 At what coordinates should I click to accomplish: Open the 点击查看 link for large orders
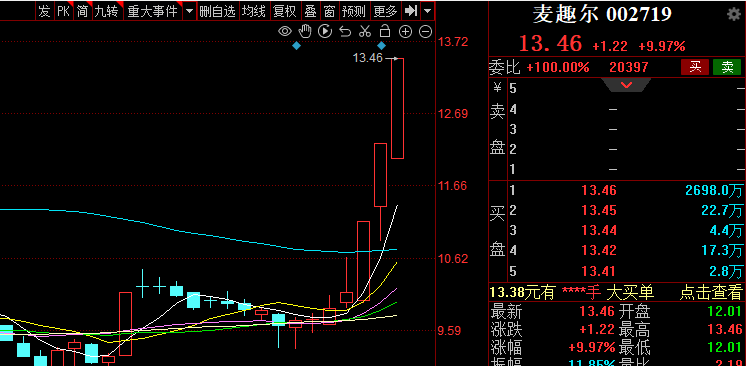pos(711,292)
